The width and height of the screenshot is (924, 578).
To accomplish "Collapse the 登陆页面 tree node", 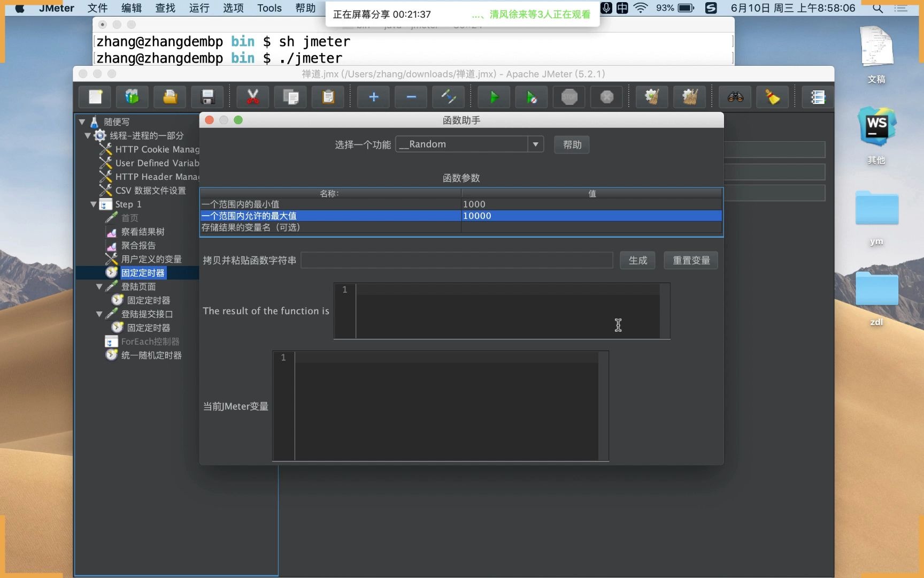I will 99,287.
